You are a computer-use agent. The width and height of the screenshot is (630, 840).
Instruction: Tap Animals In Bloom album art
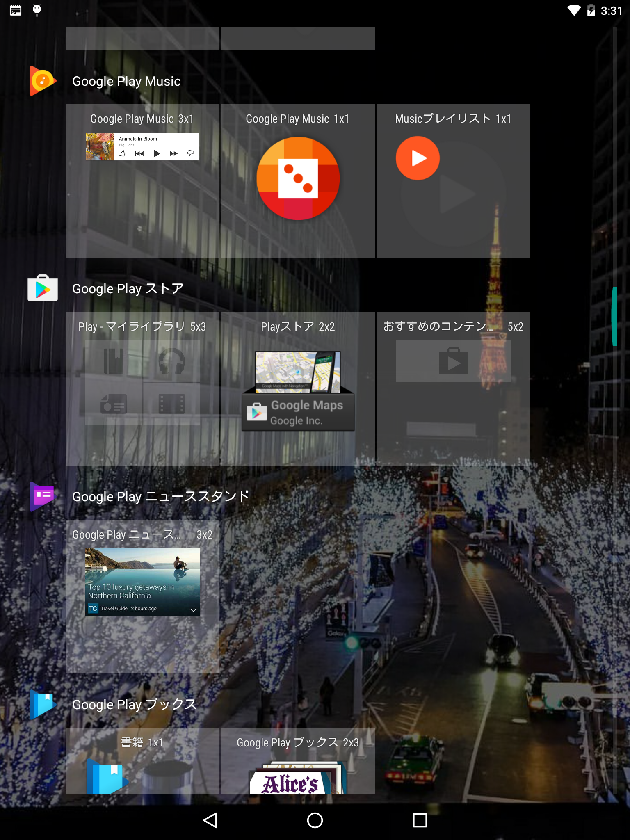coord(100,146)
